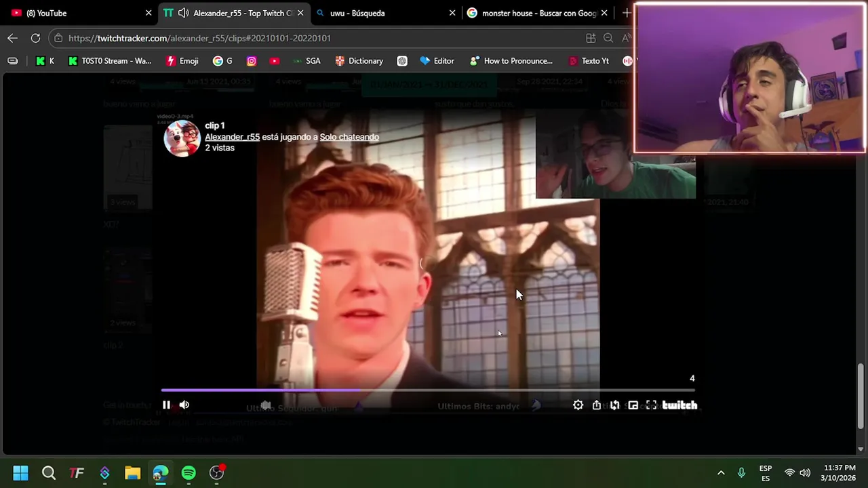
Task: Open the ChatGPT bookmark icon
Action: click(x=402, y=61)
